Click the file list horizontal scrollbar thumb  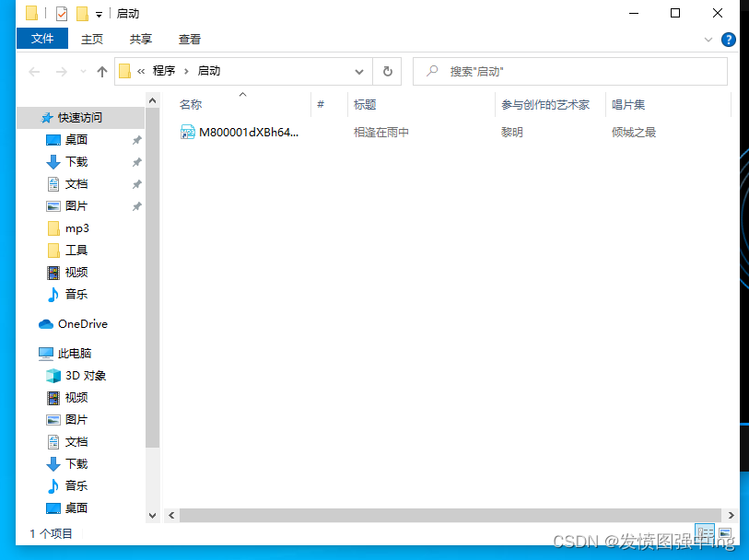[x=450, y=515]
